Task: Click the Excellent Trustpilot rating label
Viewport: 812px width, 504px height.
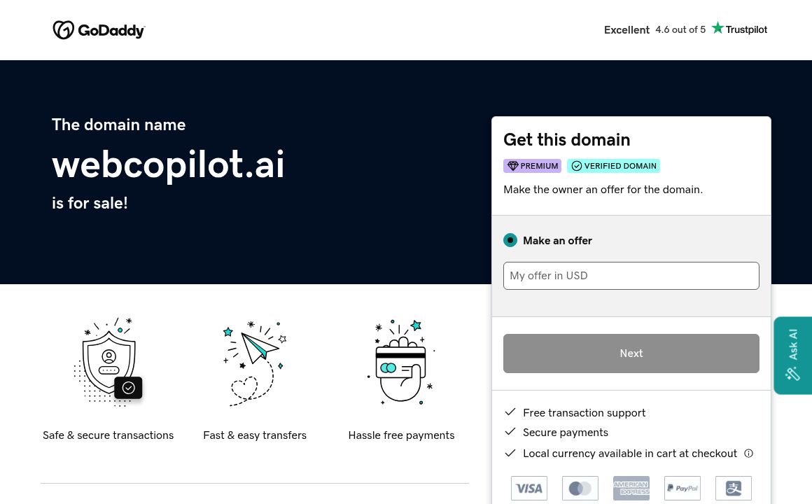Action: pos(626,29)
